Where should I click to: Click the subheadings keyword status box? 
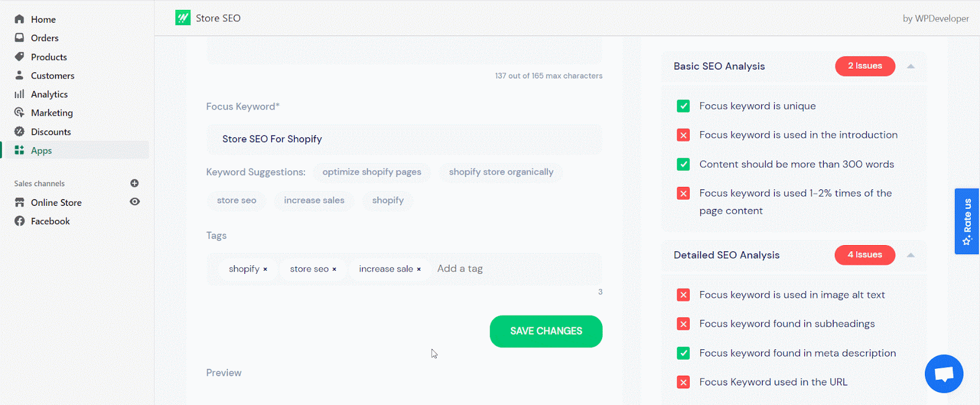pos(684,324)
